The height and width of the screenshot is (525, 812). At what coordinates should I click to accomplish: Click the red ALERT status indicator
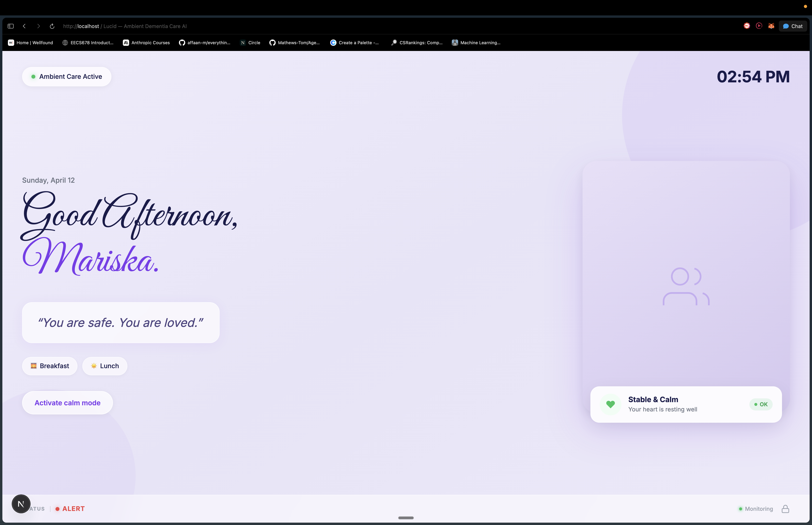coord(70,509)
